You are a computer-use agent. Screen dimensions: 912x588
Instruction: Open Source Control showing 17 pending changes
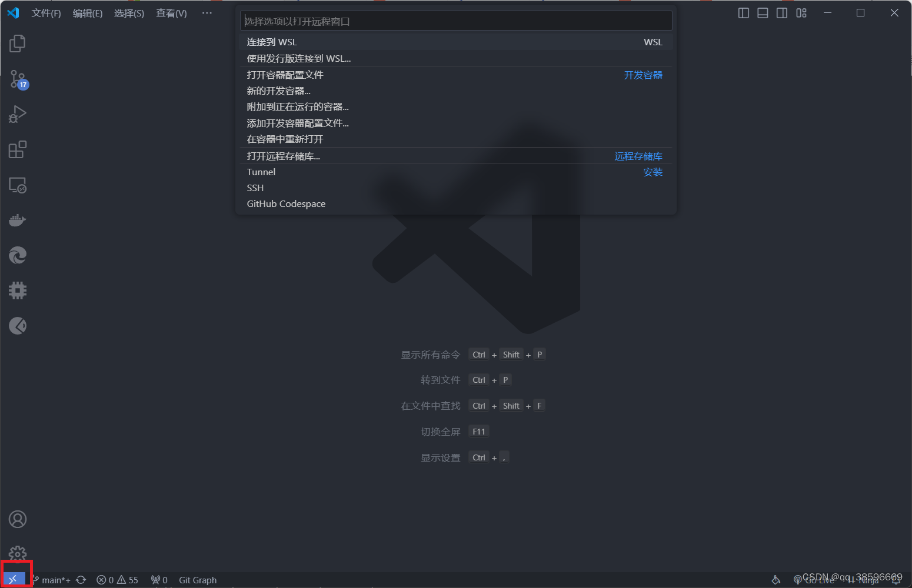pos(17,79)
